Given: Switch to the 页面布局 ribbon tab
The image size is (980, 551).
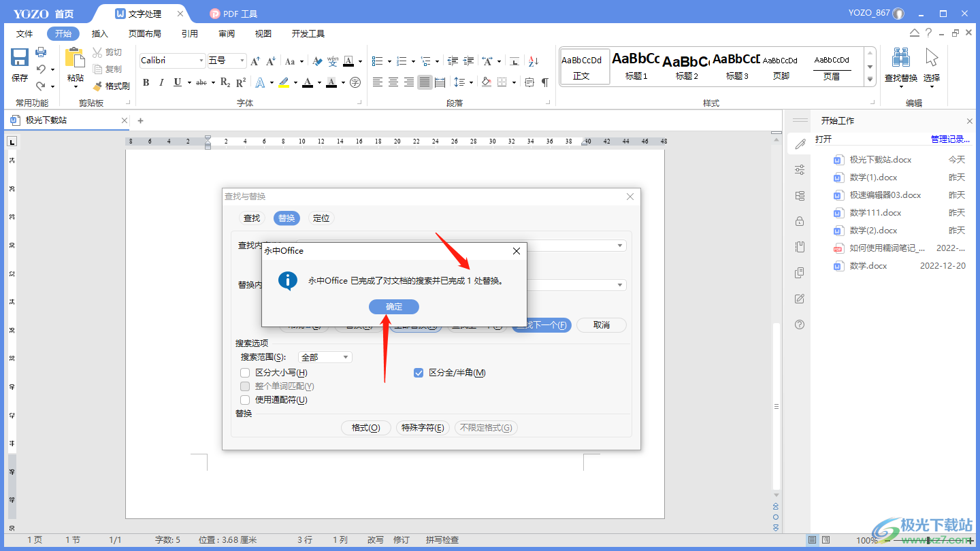Looking at the screenshot, I should (145, 33).
